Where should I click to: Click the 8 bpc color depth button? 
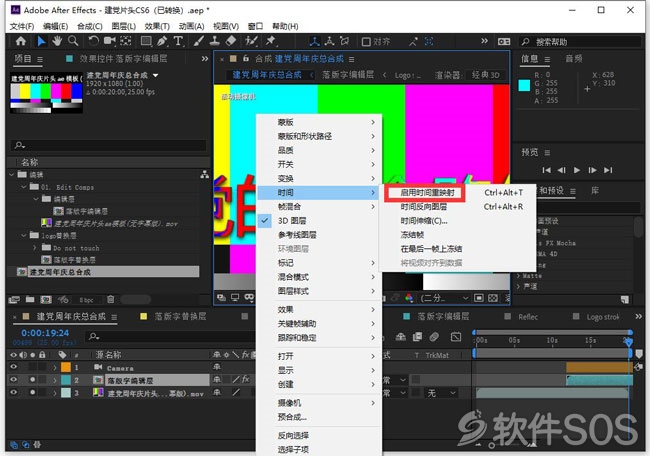coord(87,300)
